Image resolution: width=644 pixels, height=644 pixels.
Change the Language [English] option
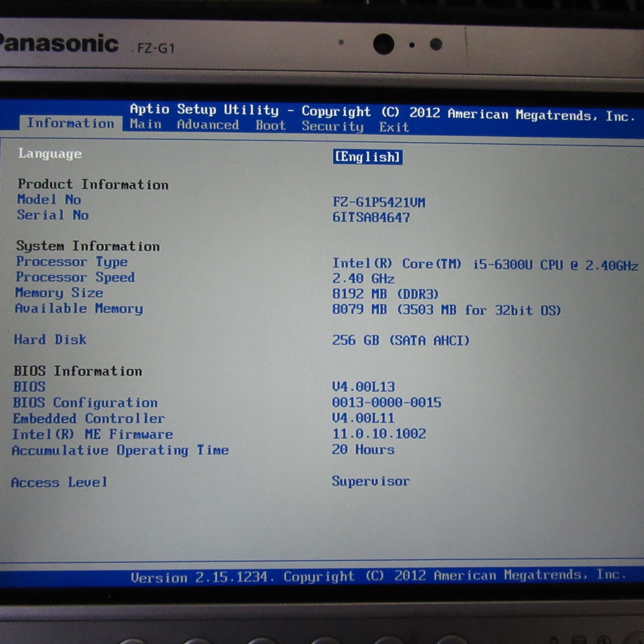[x=368, y=157]
